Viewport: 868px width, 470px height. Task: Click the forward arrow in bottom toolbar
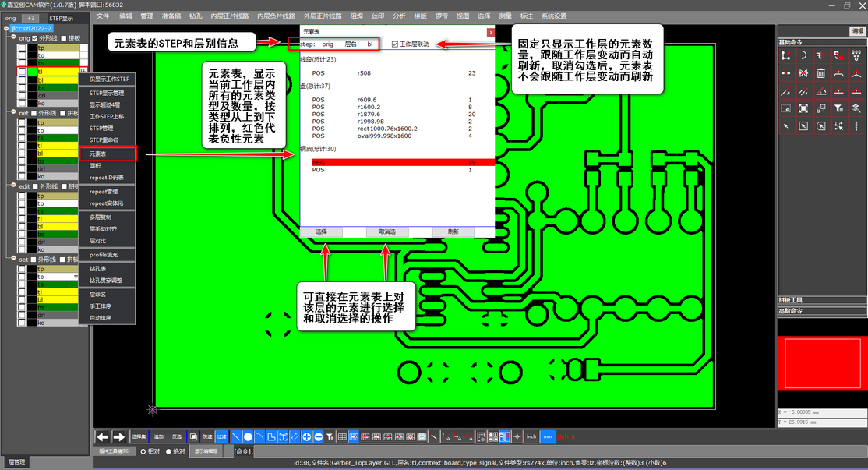point(119,436)
